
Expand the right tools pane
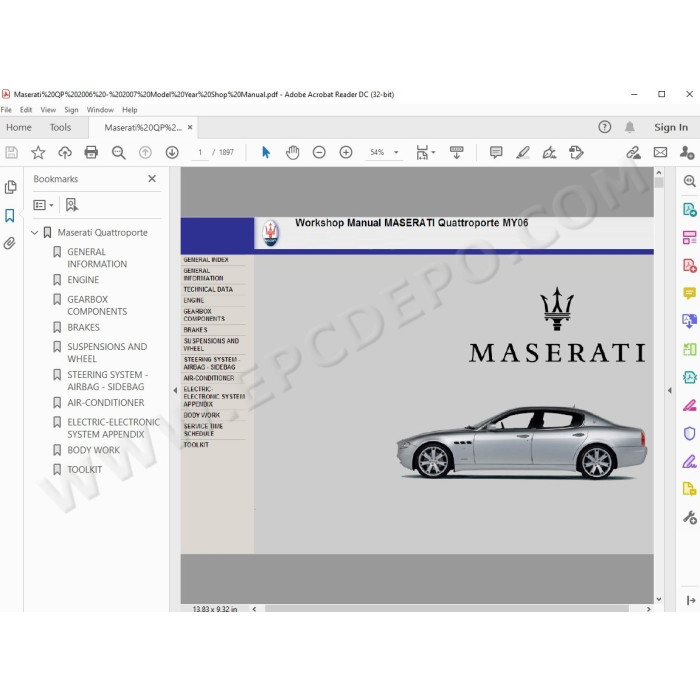click(x=670, y=390)
